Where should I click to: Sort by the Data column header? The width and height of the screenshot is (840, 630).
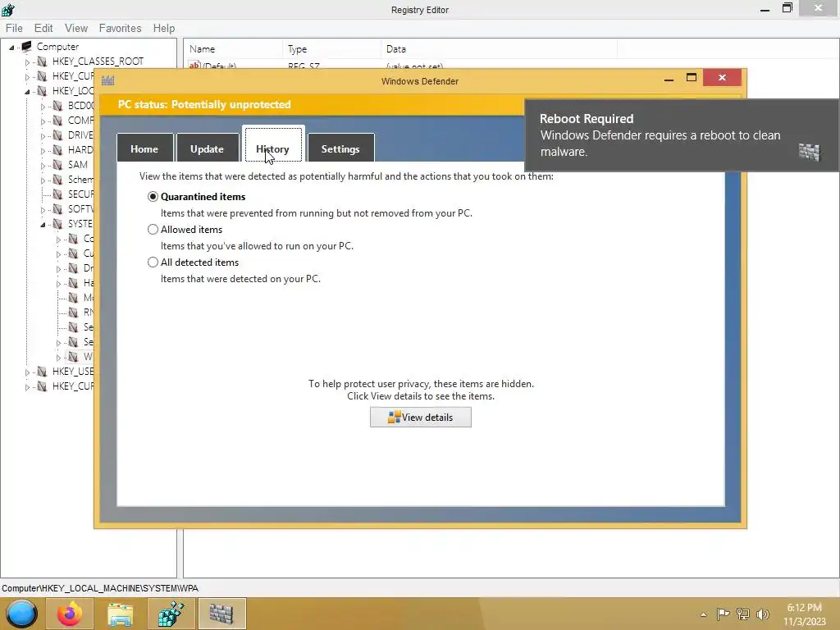click(500, 48)
